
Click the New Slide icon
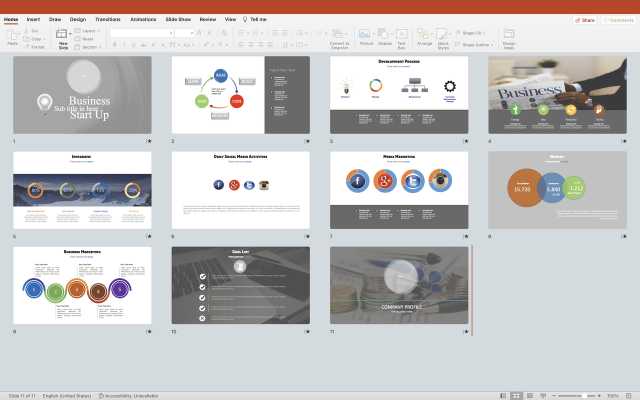[63, 35]
